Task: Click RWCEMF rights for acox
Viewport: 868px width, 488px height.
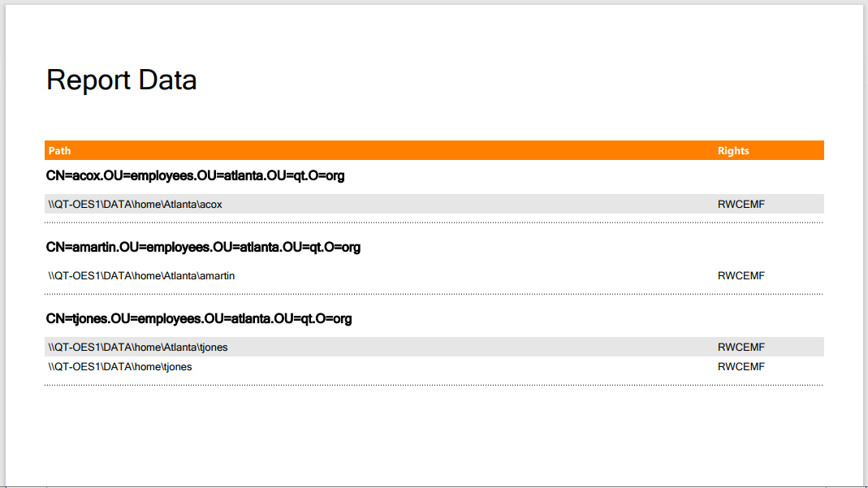Action: click(x=741, y=204)
